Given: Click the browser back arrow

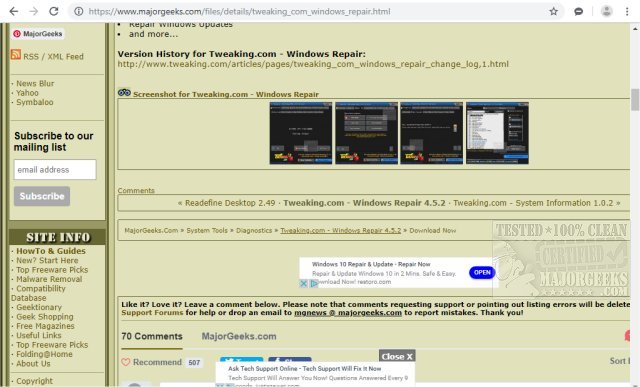Looking at the screenshot, I should [x=13, y=11].
